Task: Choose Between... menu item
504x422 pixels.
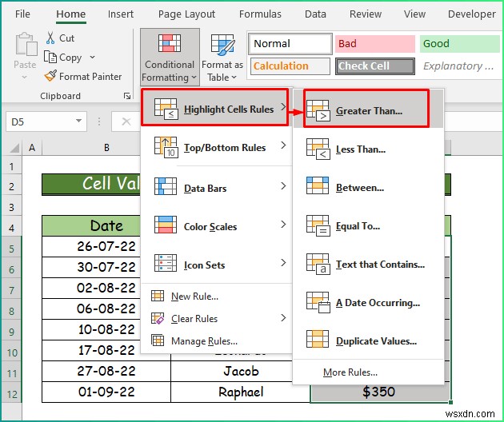Action: (368, 187)
